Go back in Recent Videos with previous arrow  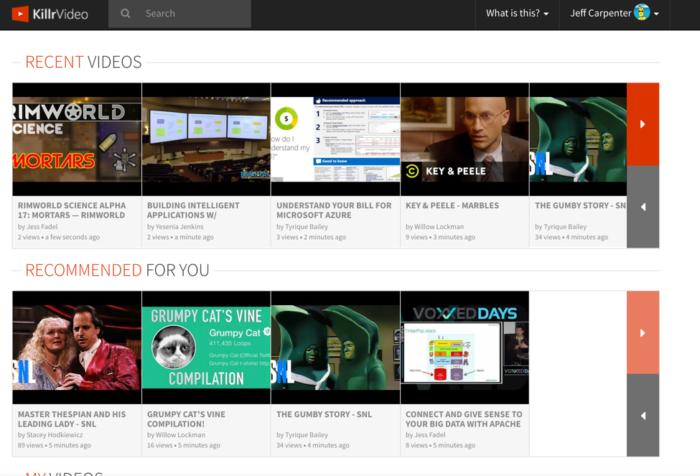coord(643,207)
